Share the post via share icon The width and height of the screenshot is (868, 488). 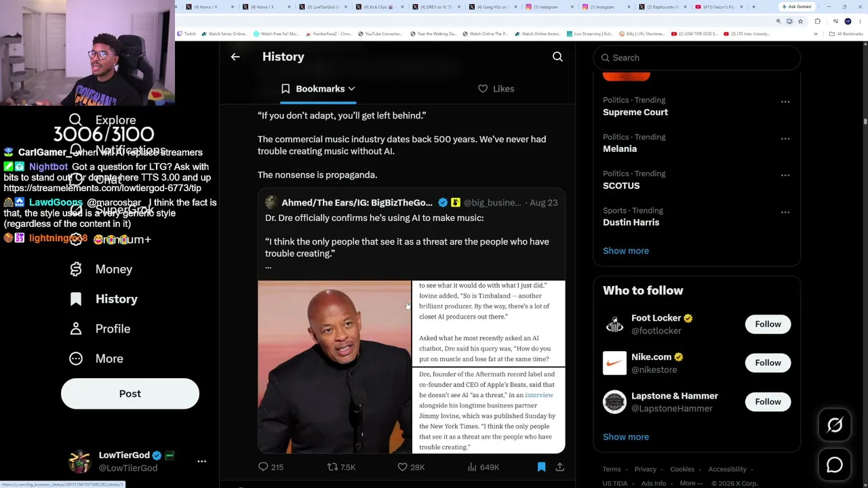point(559,467)
